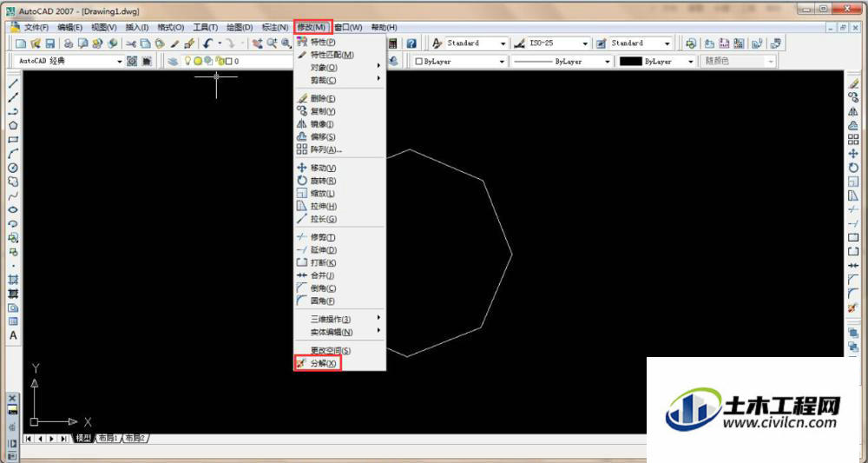Expand the 实体编辑(N) submenu
868x463 pixels.
click(x=340, y=333)
